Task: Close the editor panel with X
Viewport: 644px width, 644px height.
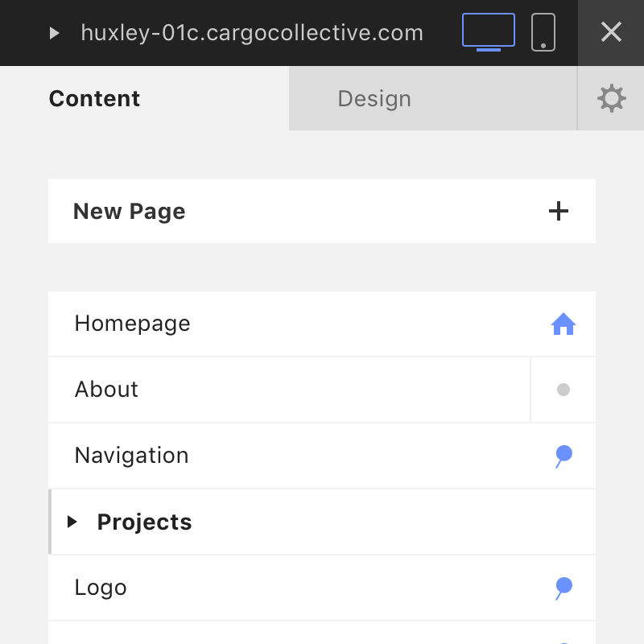Action: 611,32
